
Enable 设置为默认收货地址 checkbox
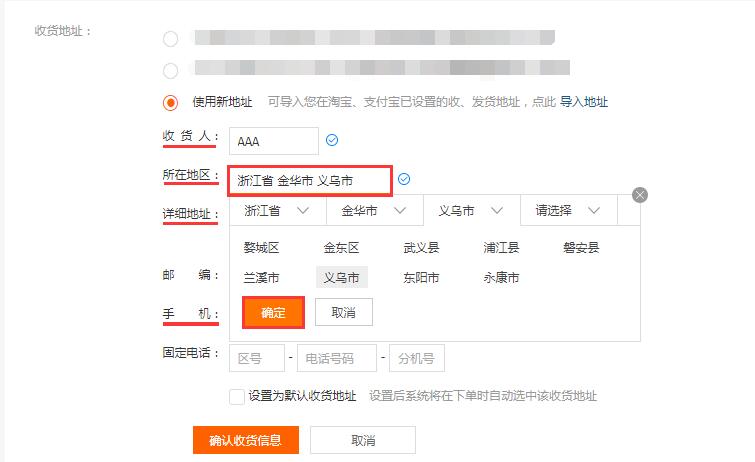(236, 396)
